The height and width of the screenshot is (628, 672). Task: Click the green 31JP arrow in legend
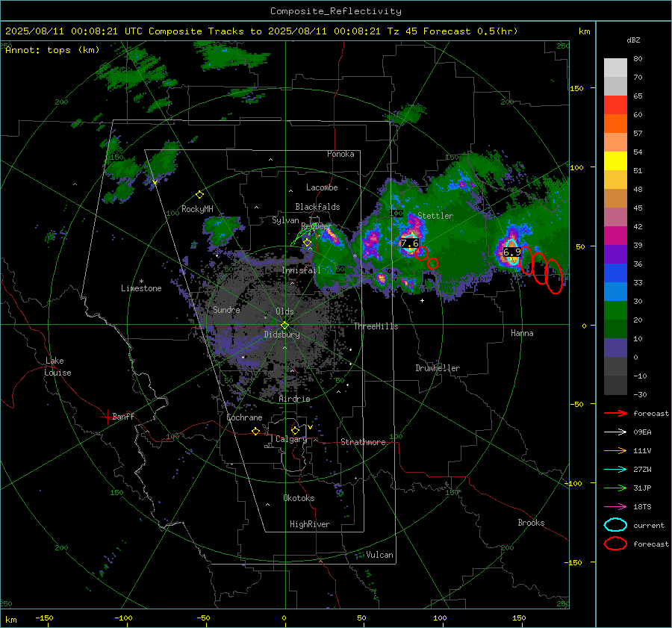point(615,488)
